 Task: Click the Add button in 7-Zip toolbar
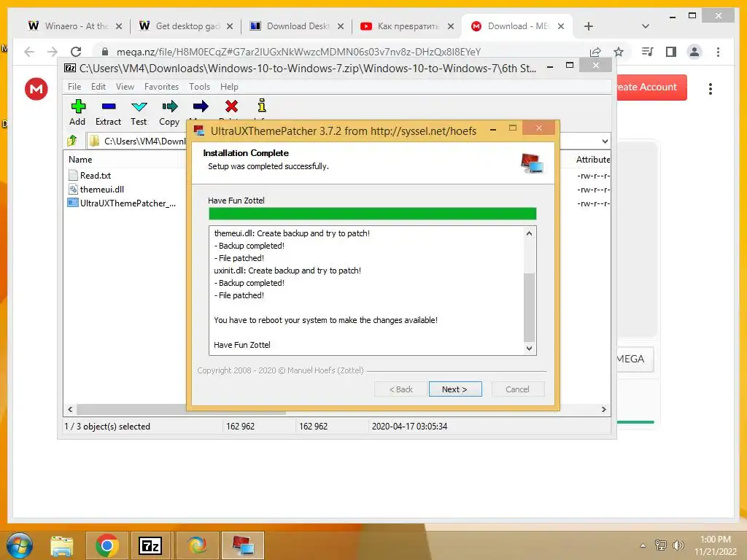tap(77, 112)
